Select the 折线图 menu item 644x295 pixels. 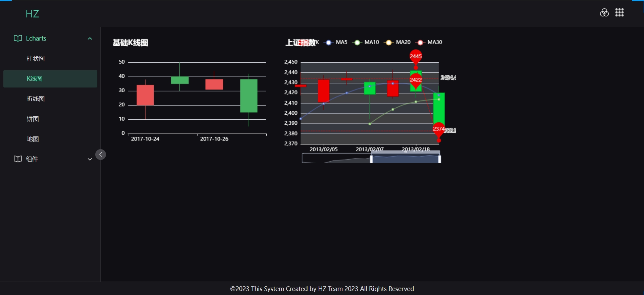pyautogui.click(x=36, y=99)
